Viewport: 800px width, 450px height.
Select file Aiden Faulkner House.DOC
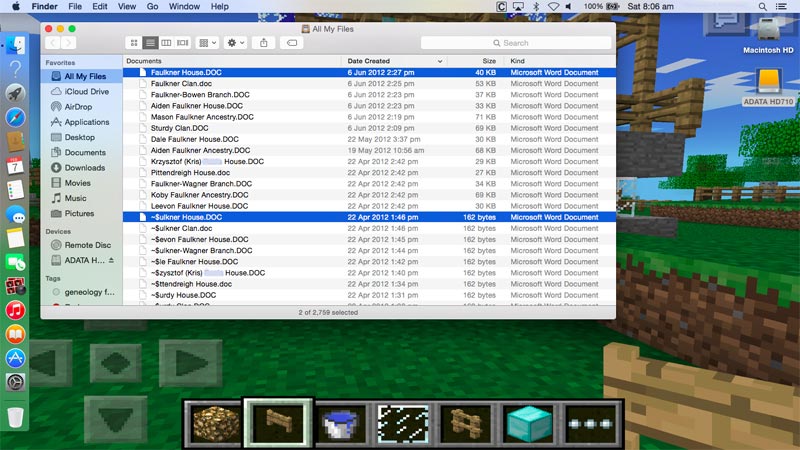point(369,106)
